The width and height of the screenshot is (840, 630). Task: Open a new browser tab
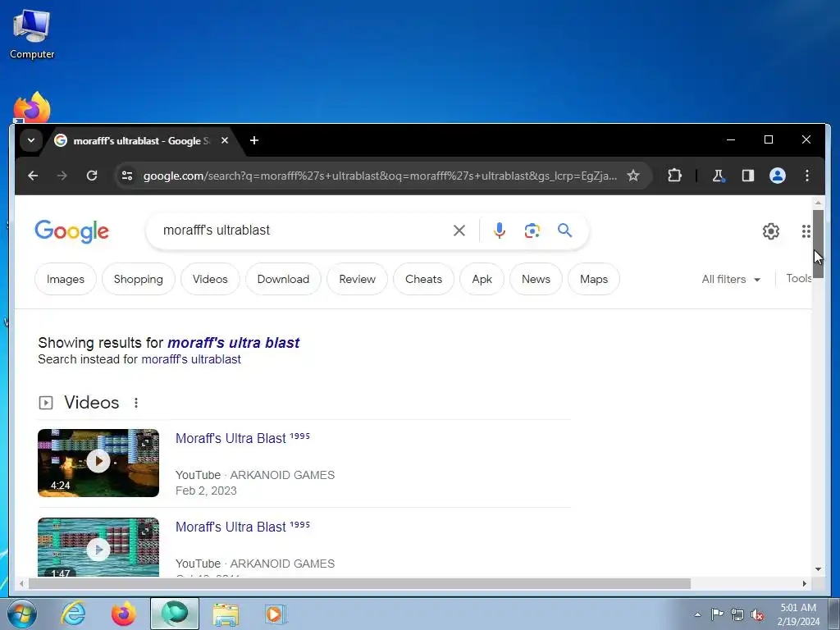point(254,140)
